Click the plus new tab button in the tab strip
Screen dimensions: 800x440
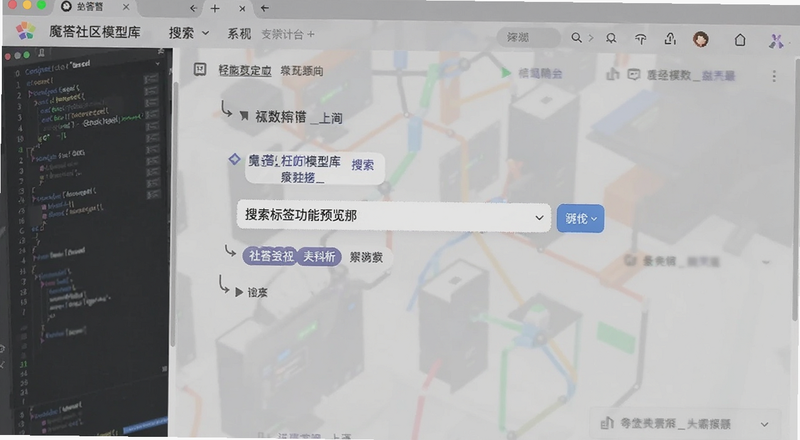tap(215, 8)
